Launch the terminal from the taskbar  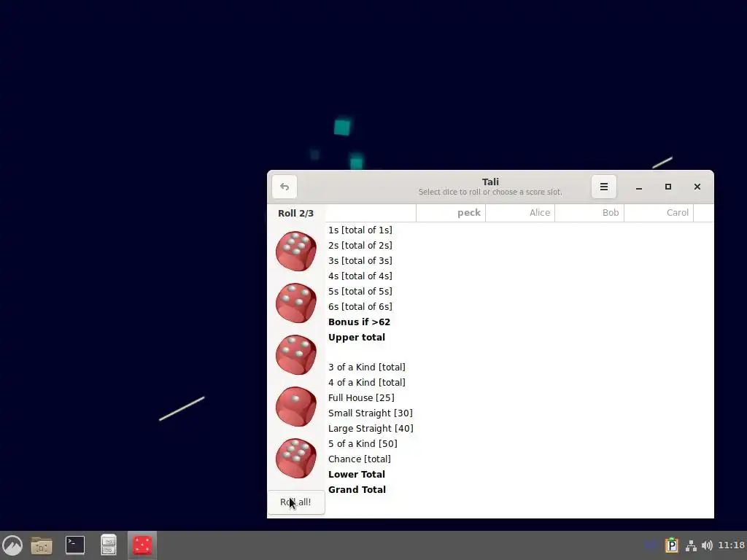tap(75, 545)
